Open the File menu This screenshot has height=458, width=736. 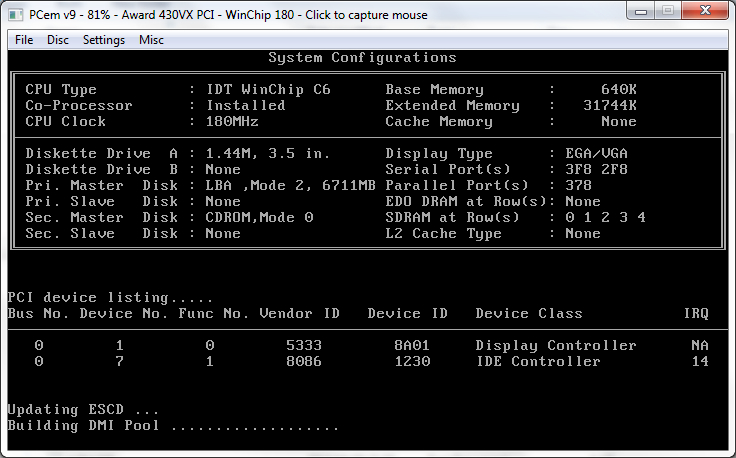click(24, 40)
